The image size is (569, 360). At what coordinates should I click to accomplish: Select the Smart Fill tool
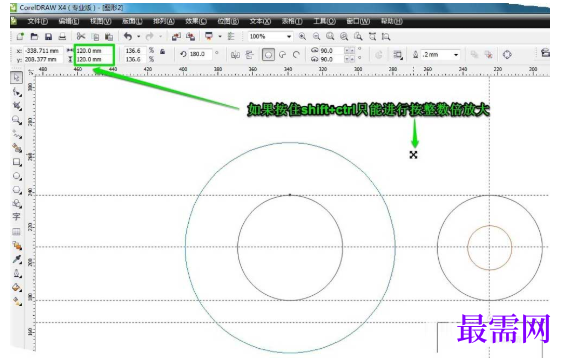coord(17,148)
